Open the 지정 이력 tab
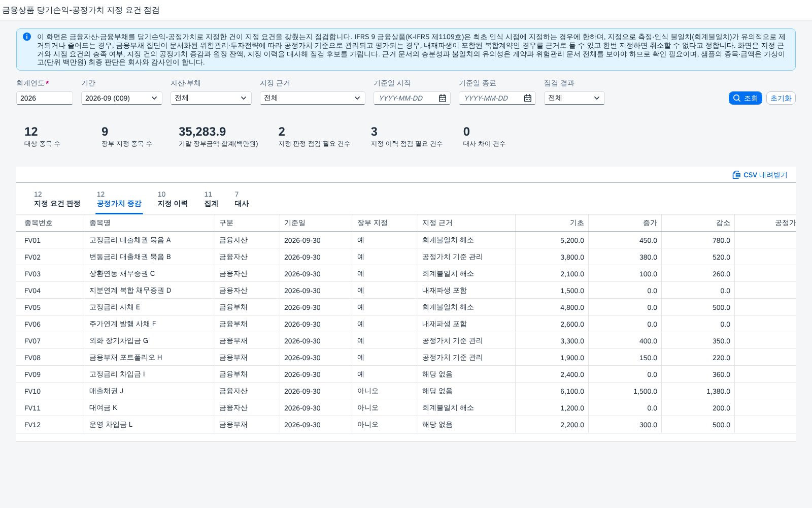Viewport: 812px width, 508px height. (173, 199)
